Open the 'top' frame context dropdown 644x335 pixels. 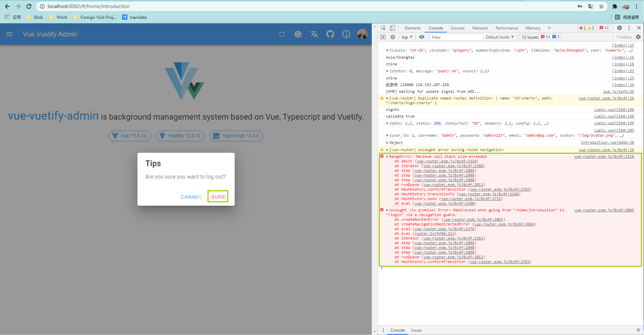point(407,37)
